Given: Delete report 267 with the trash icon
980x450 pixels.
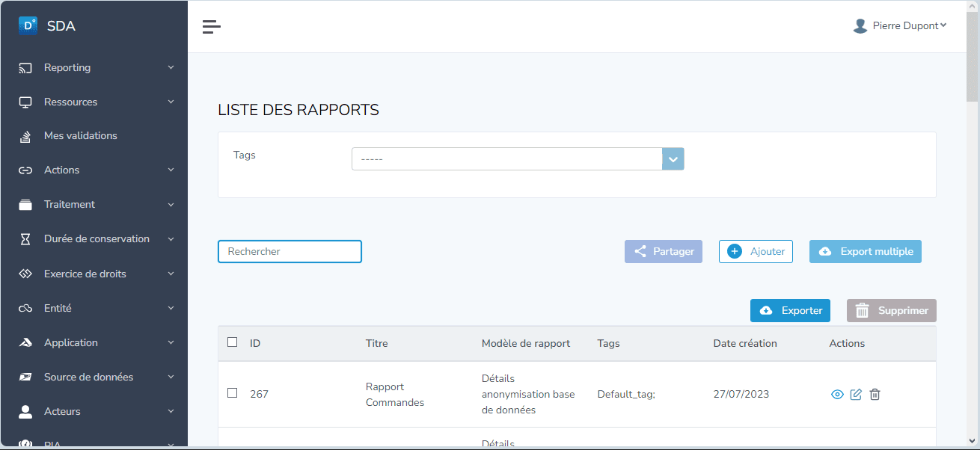Looking at the screenshot, I should click(x=875, y=394).
